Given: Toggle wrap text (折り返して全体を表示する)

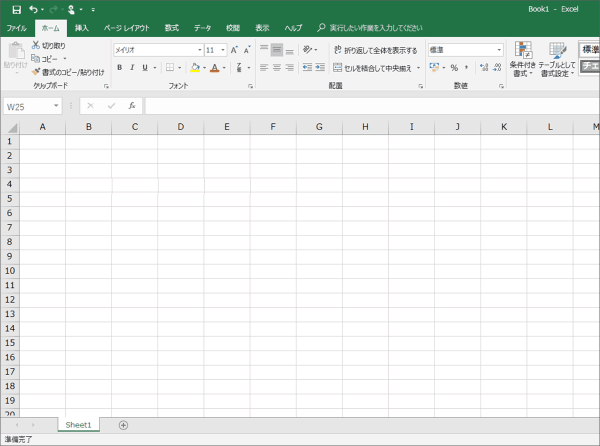Looking at the screenshot, I should point(374,49).
